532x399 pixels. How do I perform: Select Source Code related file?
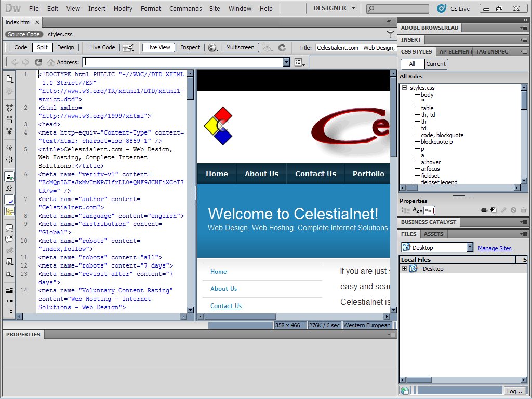coord(24,34)
